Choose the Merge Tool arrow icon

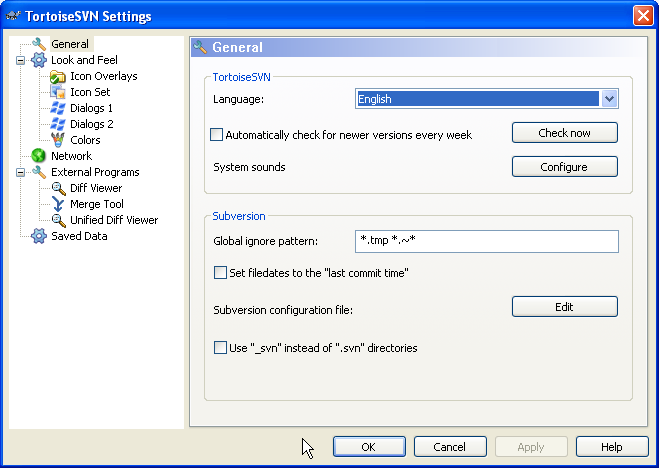[58, 204]
